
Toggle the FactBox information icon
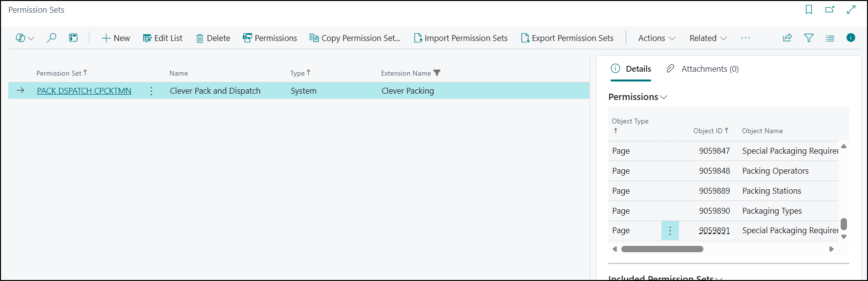point(851,38)
